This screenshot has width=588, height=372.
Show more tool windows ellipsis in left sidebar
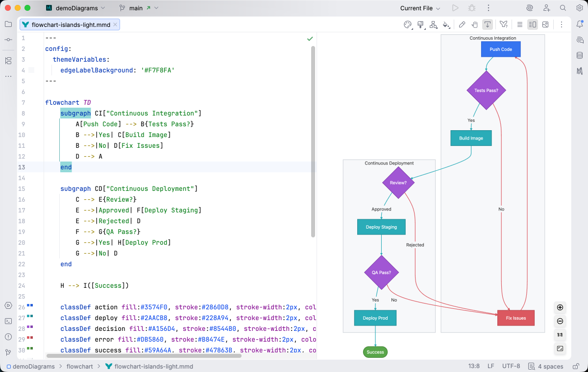[8, 76]
